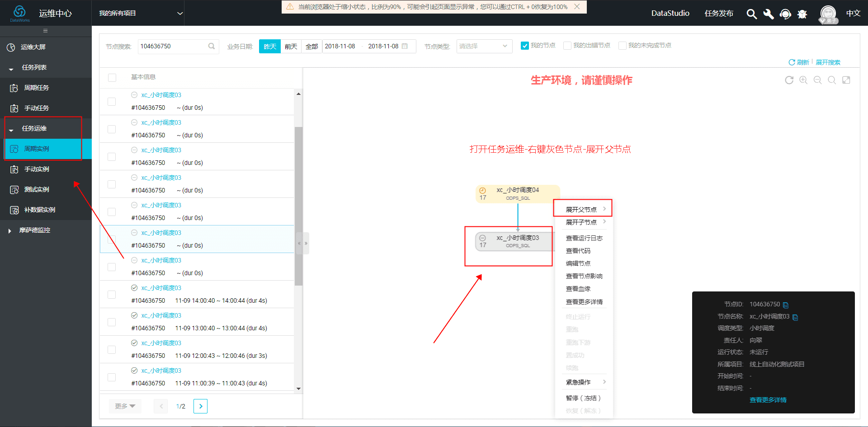Expand the DAG panel leftward arrow
Viewport: 868px width, 427px height.
click(x=306, y=243)
